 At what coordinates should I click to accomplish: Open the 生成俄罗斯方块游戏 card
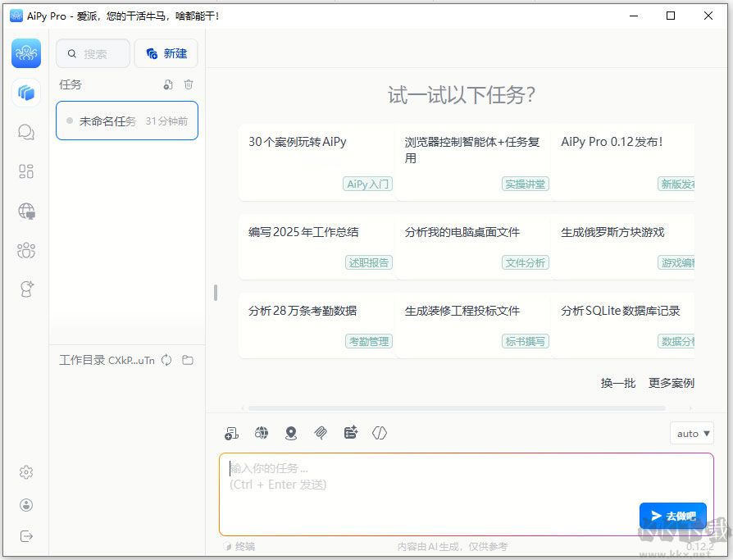(x=623, y=247)
